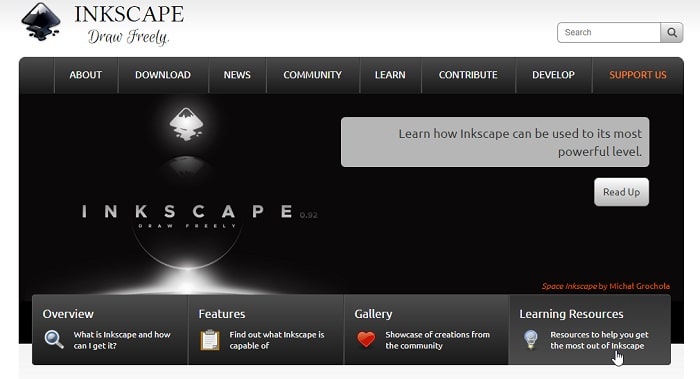Click 'Showcase of creations from the community'
The image size is (700, 379).
pyautogui.click(x=438, y=340)
